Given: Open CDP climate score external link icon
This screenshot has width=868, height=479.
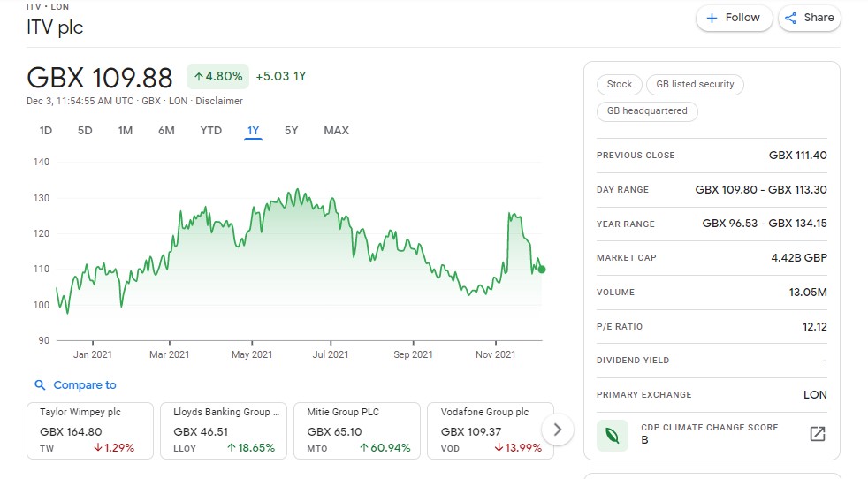Looking at the screenshot, I should point(818,434).
